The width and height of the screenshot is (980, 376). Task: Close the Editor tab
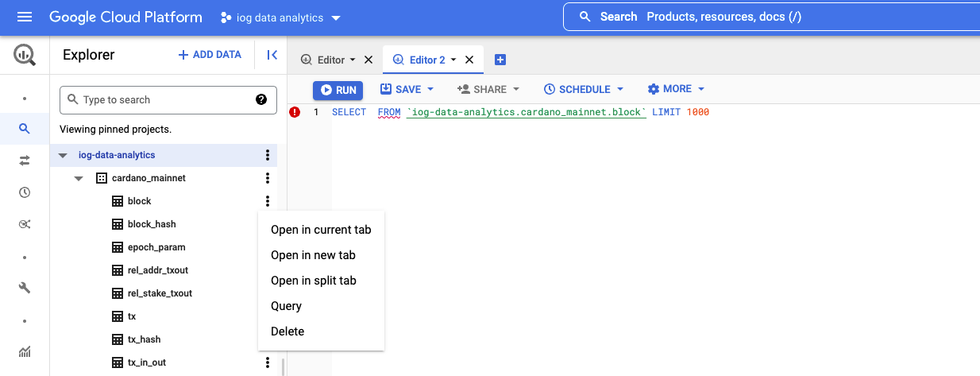point(368,60)
